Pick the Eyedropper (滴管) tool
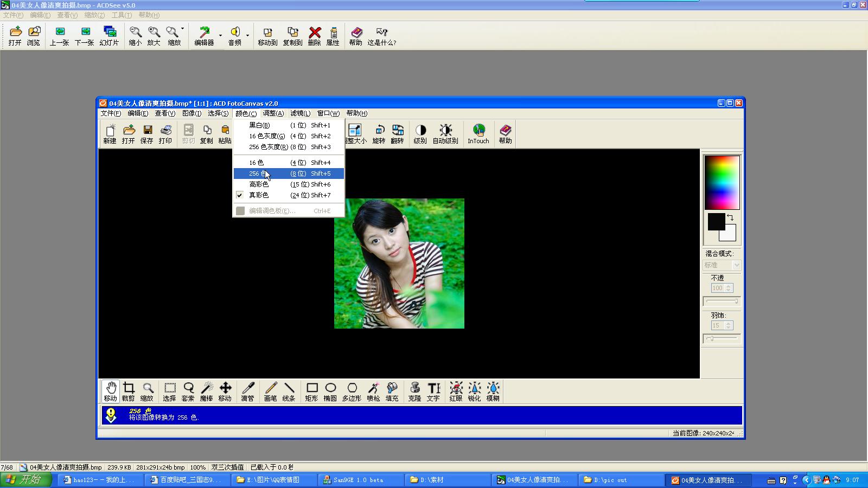This screenshot has width=868, height=488. [247, 391]
